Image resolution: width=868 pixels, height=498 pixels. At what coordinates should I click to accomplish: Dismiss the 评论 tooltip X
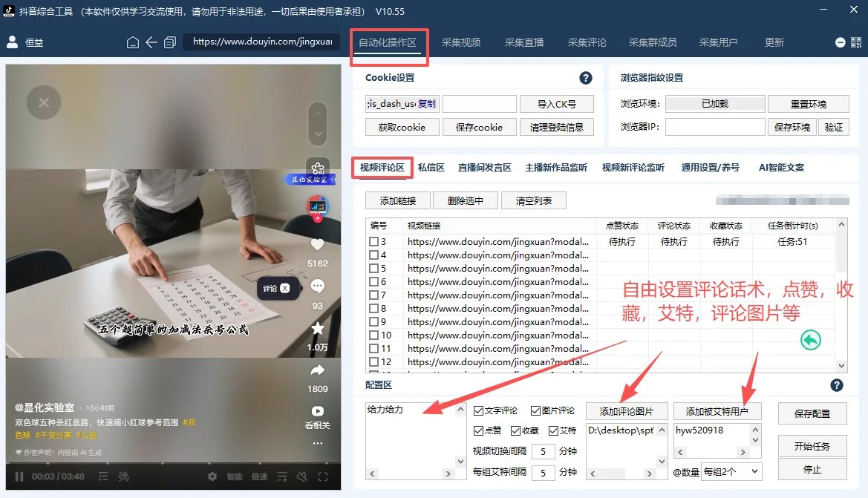[x=284, y=288]
